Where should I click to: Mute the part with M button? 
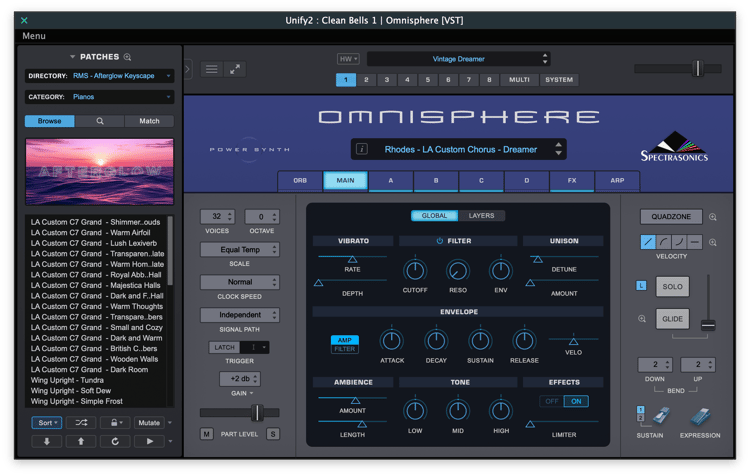click(x=206, y=434)
